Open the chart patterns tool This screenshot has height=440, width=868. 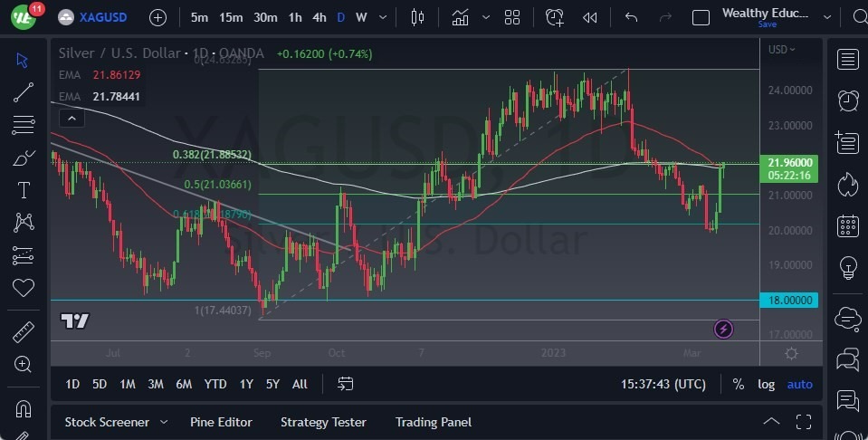point(24,223)
